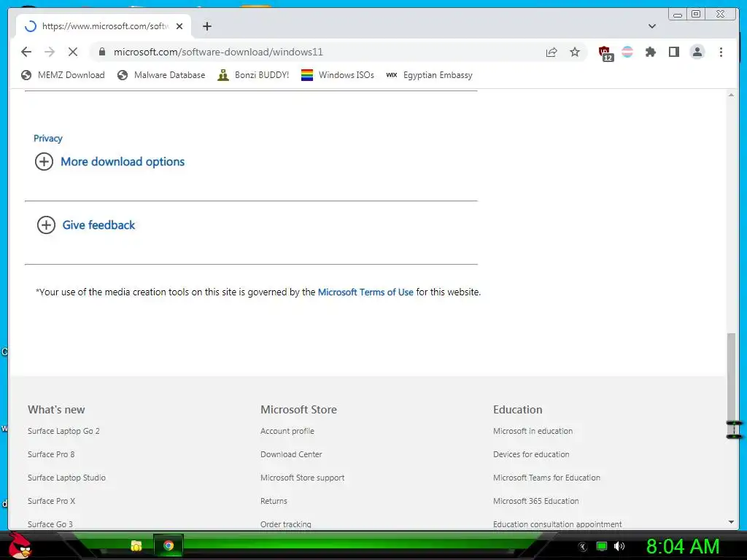The width and height of the screenshot is (747, 560).
Task: Open Surface Laptop Go 2 footer link
Action: pyautogui.click(x=63, y=431)
